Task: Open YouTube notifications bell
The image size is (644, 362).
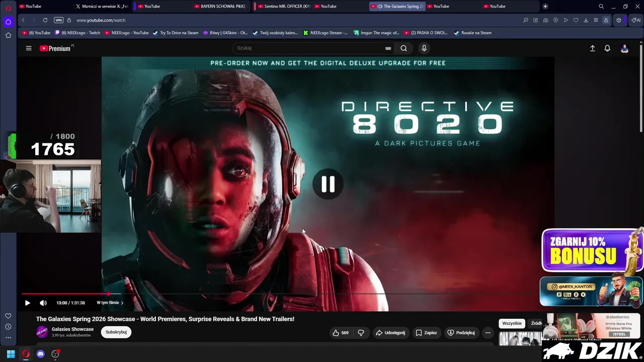Action: [x=607, y=48]
